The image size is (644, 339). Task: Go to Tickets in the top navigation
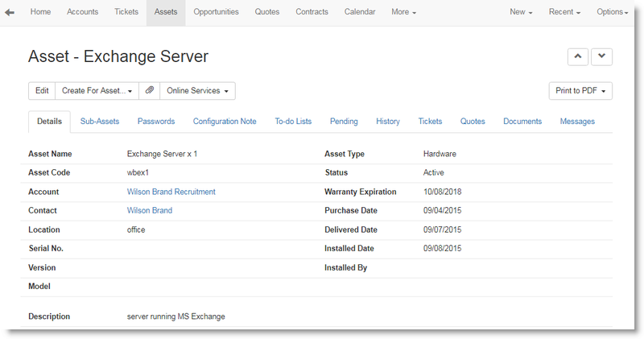[126, 12]
